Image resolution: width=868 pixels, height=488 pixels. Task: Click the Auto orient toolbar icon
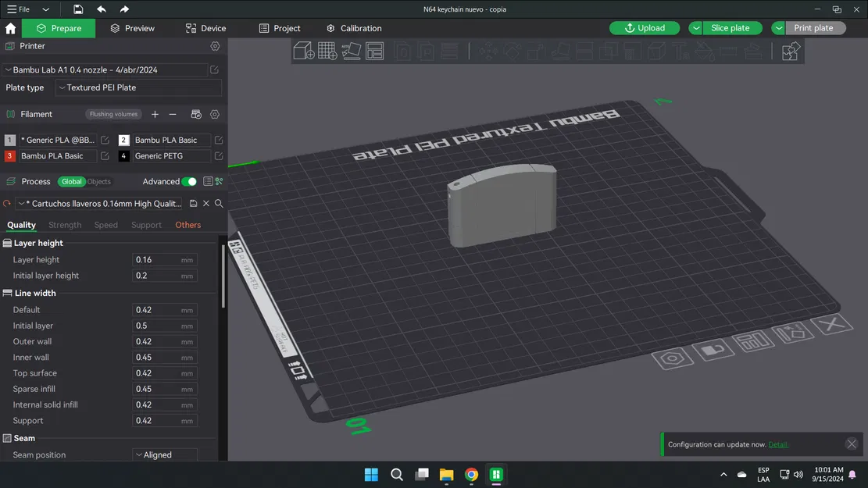[352, 52]
